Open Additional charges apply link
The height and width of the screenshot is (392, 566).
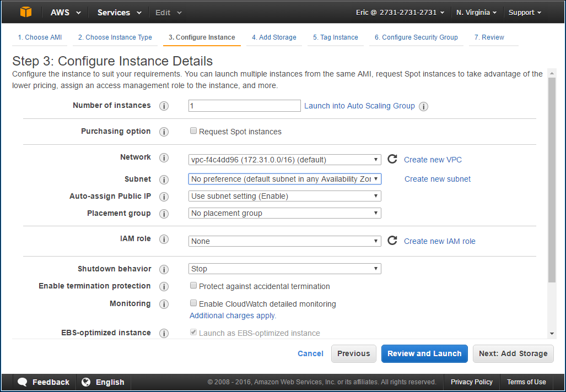pyautogui.click(x=233, y=315)
